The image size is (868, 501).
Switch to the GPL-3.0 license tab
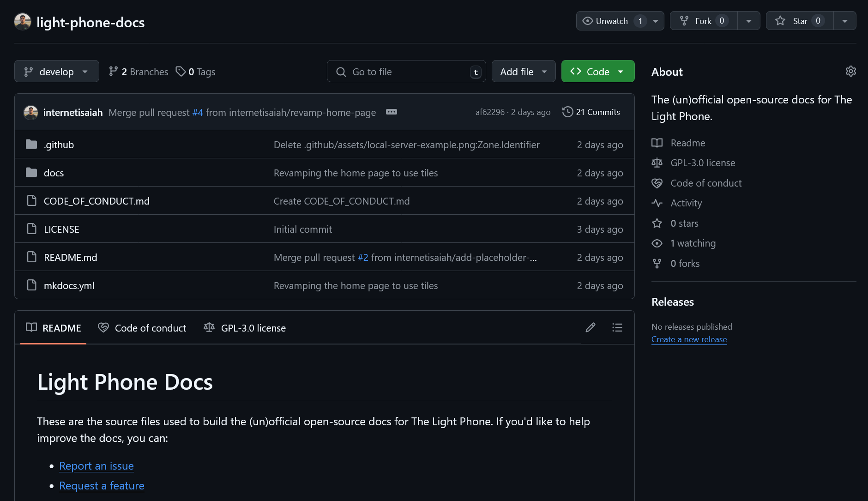[x=245, y=328]
